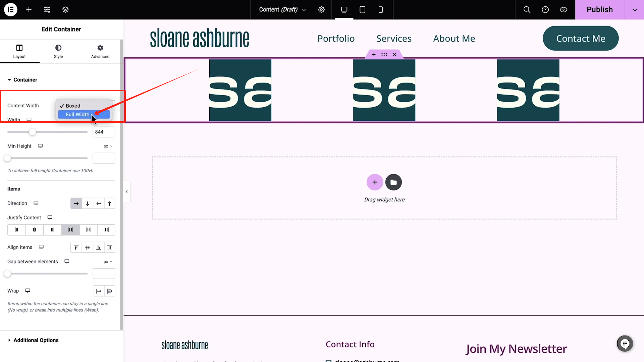
Task: Open page settings gear icon
Action: click(321, 9)
